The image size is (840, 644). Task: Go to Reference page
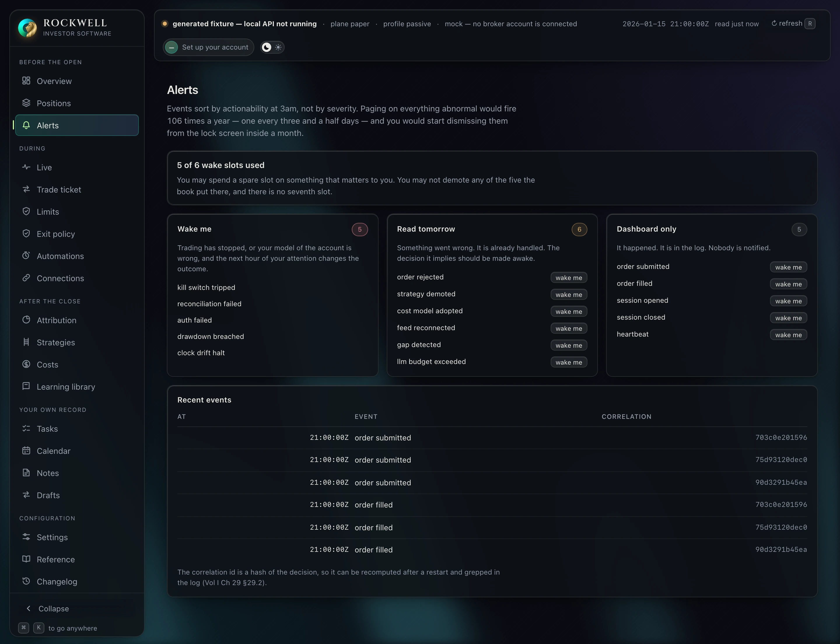(77, 560)
